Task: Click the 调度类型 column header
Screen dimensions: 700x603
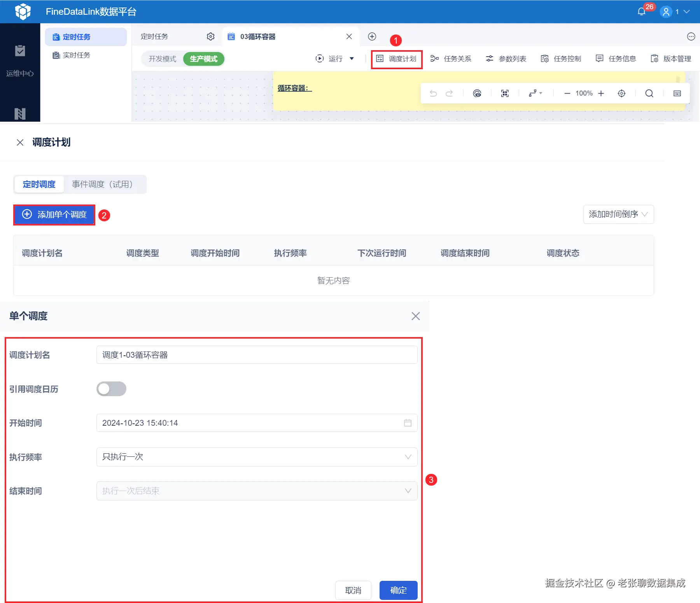Action: [143, 253]
